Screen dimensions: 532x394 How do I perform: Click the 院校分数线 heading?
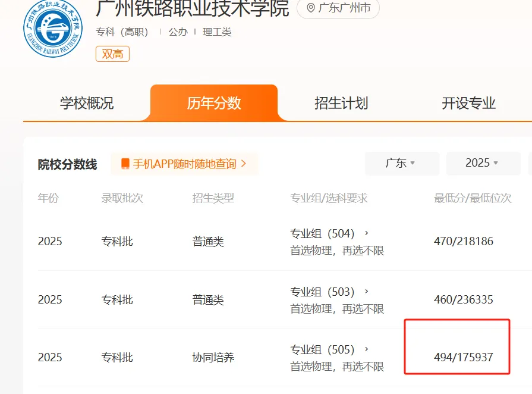point(67,164)
